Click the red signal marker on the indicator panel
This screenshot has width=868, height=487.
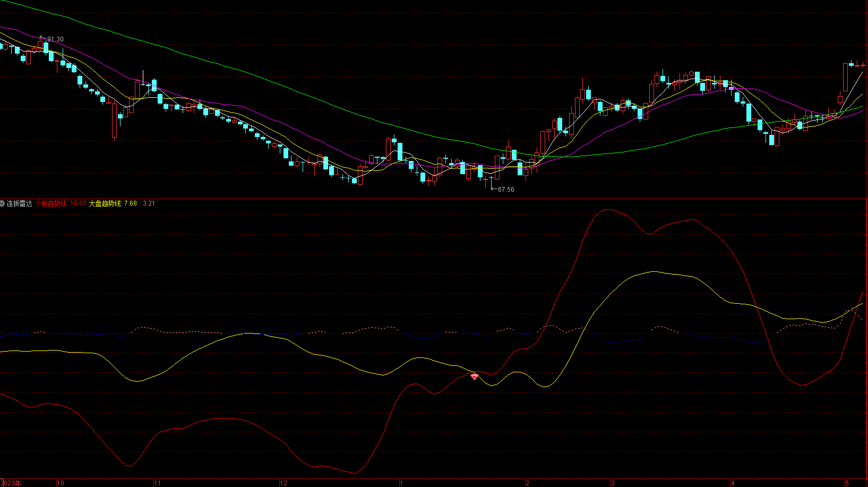(x=475, y=377)
